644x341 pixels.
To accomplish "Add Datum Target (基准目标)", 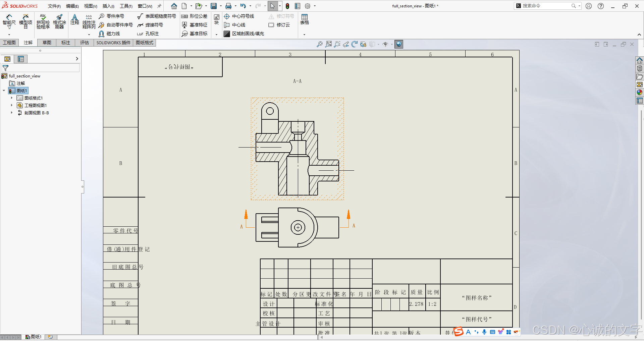I will (194, 34).
